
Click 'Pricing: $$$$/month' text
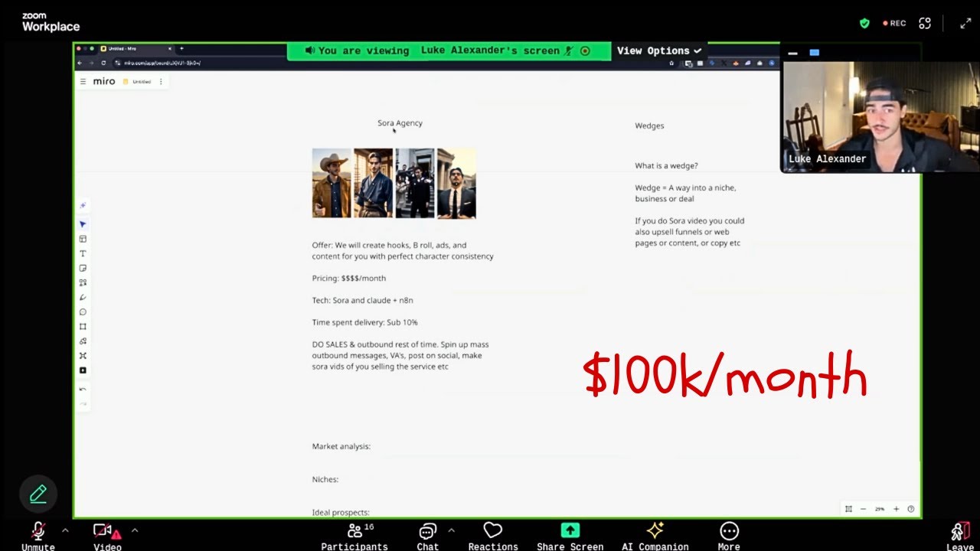click(x=349, y=278)
